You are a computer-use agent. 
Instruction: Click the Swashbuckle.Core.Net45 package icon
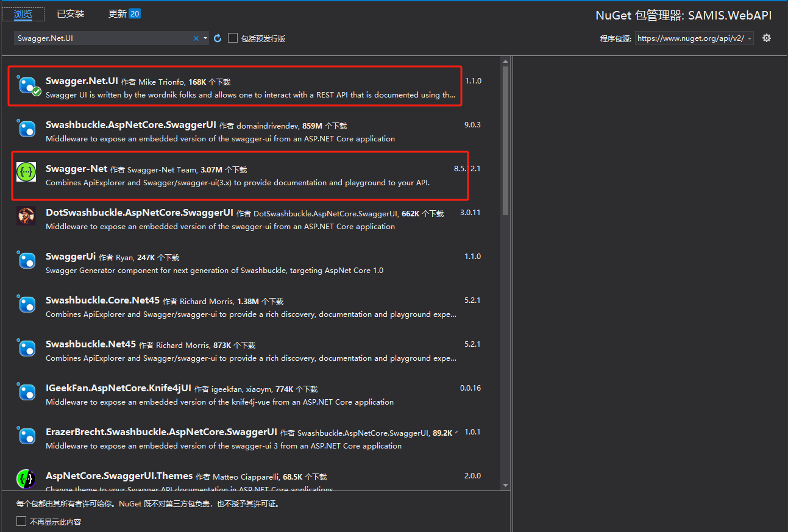point(26,304)
